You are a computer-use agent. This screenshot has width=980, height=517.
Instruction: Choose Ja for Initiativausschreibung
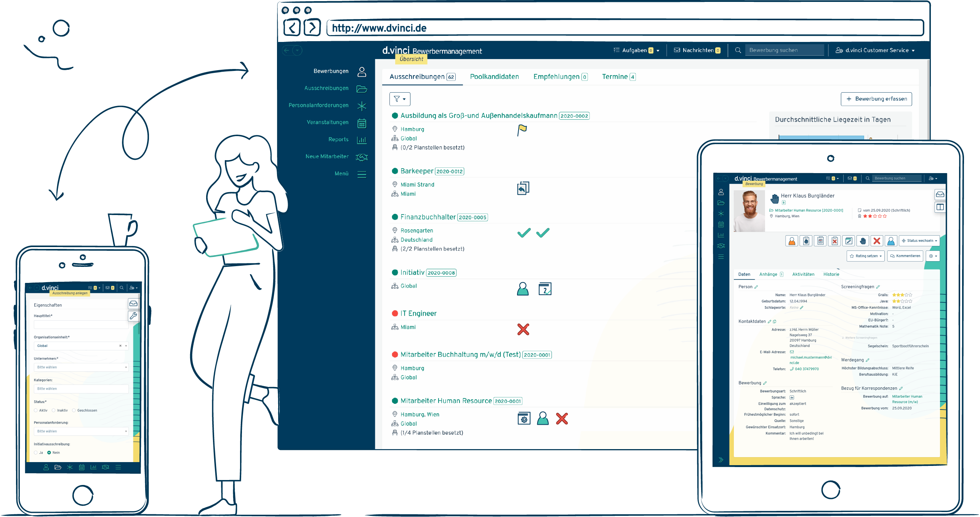pos(36,453)
